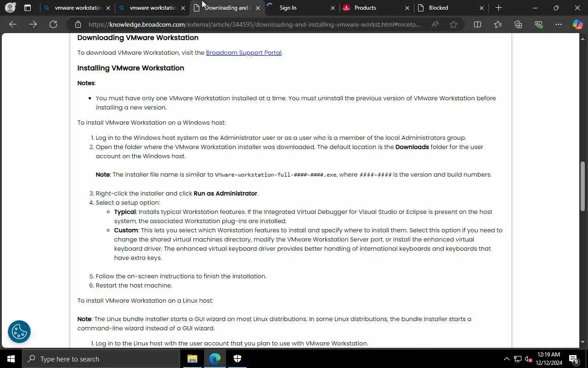588x368 pixels.
Task: Open the Favorites list icon
Action: (498, 24)
